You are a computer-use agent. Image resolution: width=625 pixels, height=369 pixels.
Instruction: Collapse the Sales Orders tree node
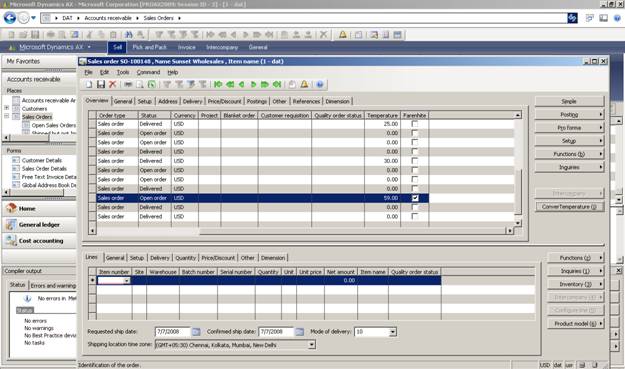coord(6,116)
